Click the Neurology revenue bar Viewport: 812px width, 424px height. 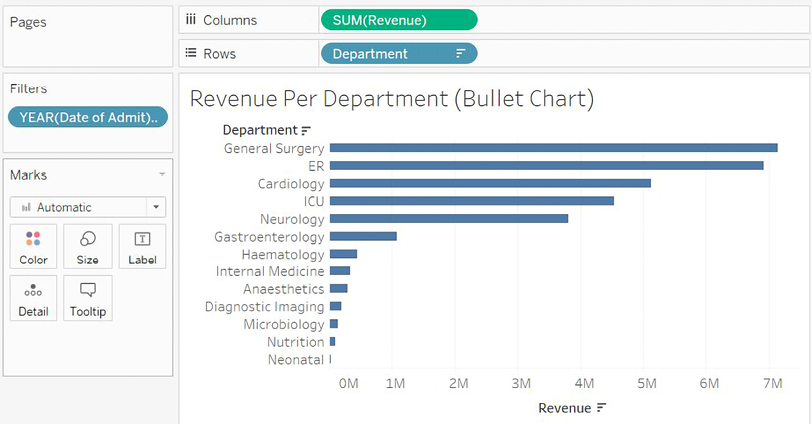pyautogui.click(x=448, y=219)
